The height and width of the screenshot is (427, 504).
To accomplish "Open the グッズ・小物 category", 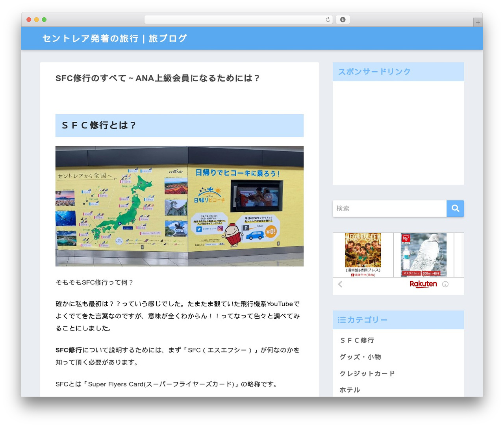I will (360, 357).
